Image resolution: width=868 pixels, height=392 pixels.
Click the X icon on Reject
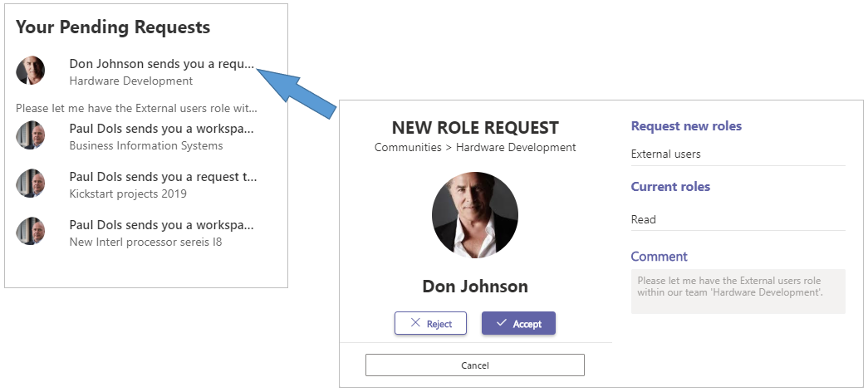click(415, 323)
